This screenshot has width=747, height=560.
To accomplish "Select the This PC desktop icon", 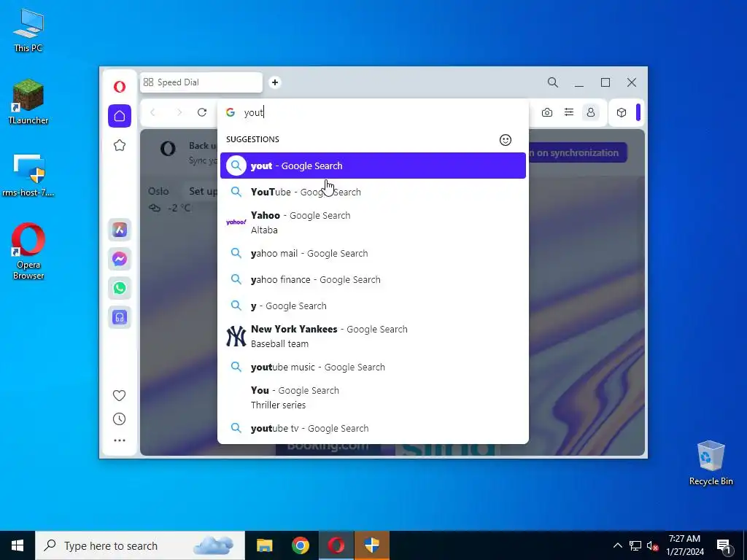I will coord(28,31).
